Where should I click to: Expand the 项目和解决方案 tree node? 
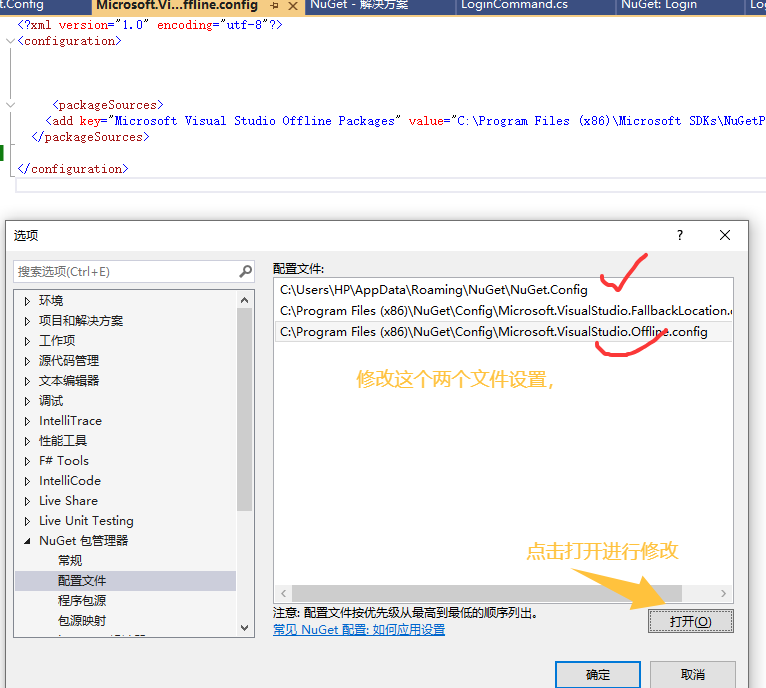[x=27, y=321]
